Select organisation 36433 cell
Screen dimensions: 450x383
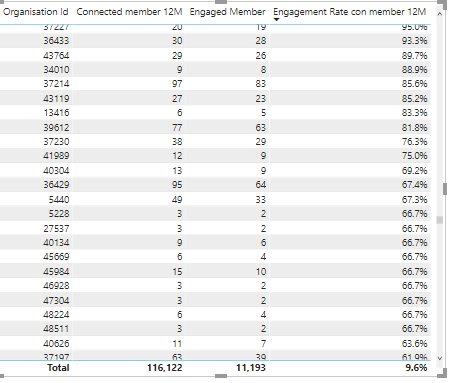[x=56, y=41]
